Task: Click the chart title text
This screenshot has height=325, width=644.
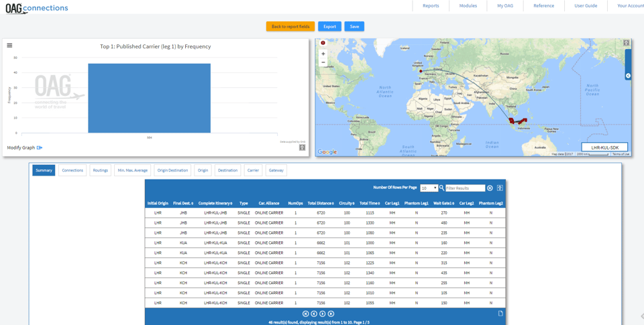Action: click(x=155, y=46)
